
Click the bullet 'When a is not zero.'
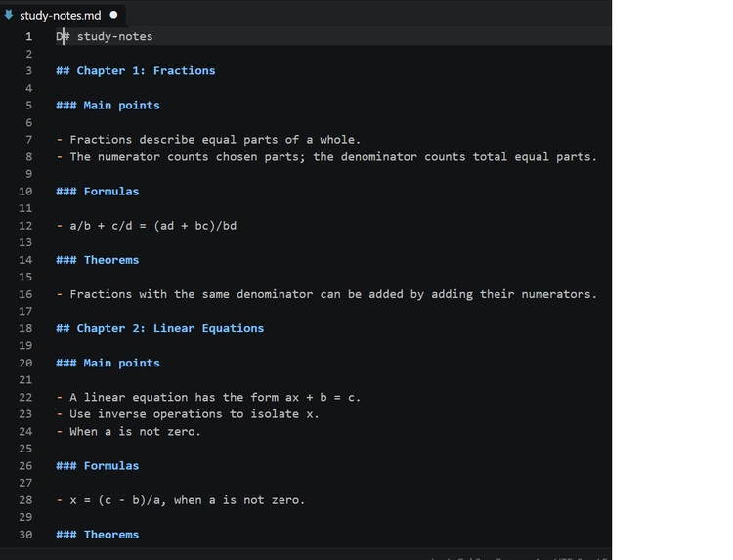pyautogui.click(x=129, y=432)
